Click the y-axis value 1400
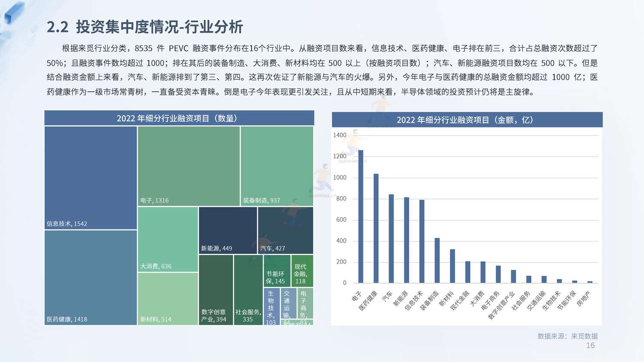644x362 pixels. (340, 135)
